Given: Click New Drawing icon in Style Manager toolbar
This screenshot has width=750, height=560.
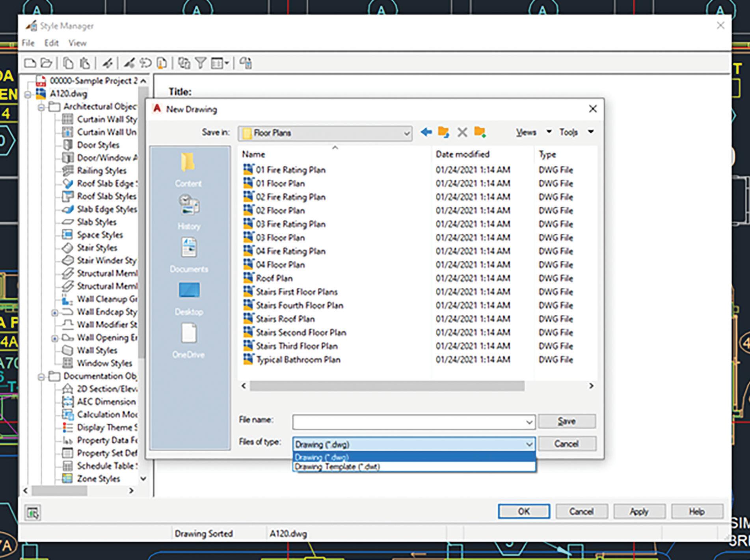Looking at the screenshot, I should tap(30, 63).
